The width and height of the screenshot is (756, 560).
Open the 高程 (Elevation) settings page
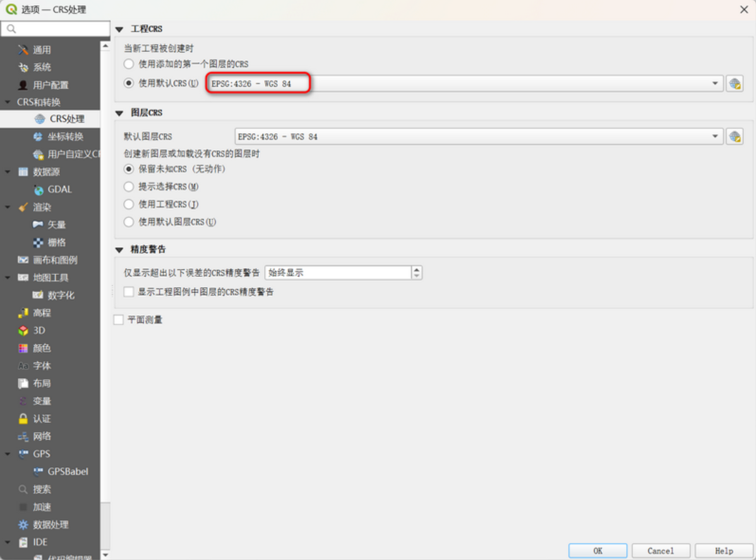[41, 313]
